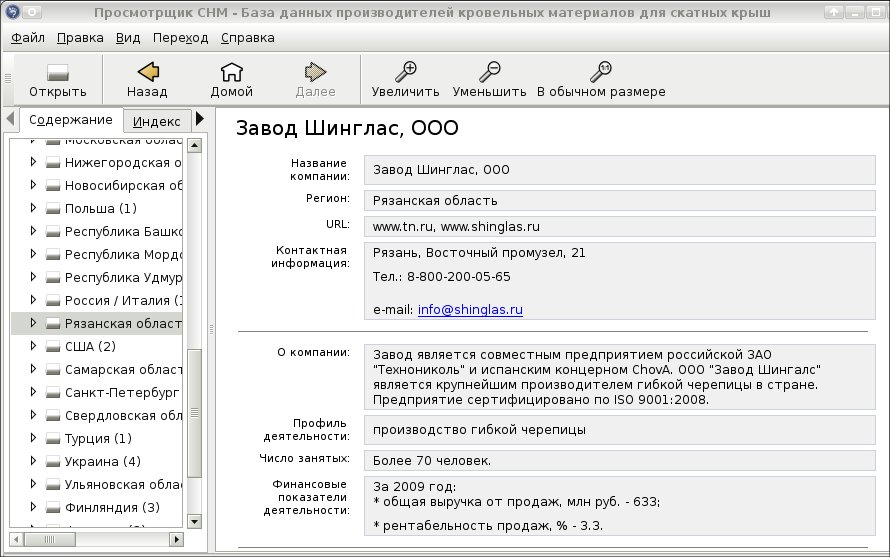This screenshot has height=557, width=890.
Task: Select Польша (1) in the tree
Action: (100, 208)
